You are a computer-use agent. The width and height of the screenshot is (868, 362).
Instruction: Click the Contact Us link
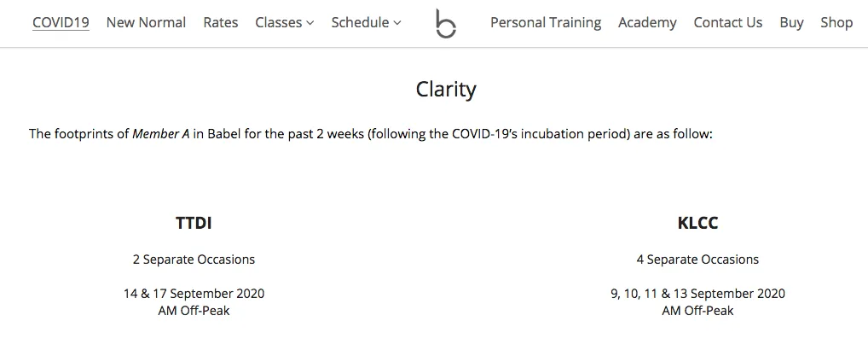(x=728, y=23)
